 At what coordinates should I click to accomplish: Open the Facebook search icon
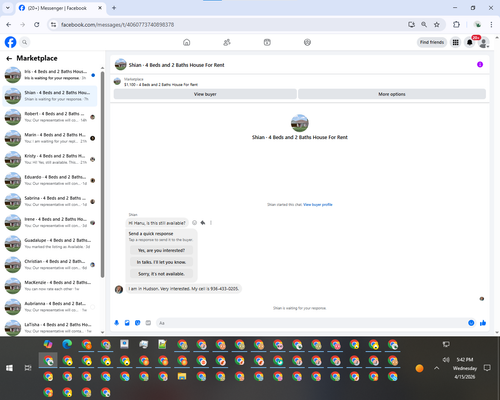tap(24, 42)
